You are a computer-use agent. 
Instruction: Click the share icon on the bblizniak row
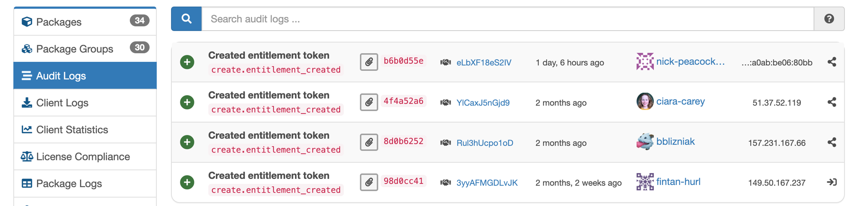click(832, 142)
